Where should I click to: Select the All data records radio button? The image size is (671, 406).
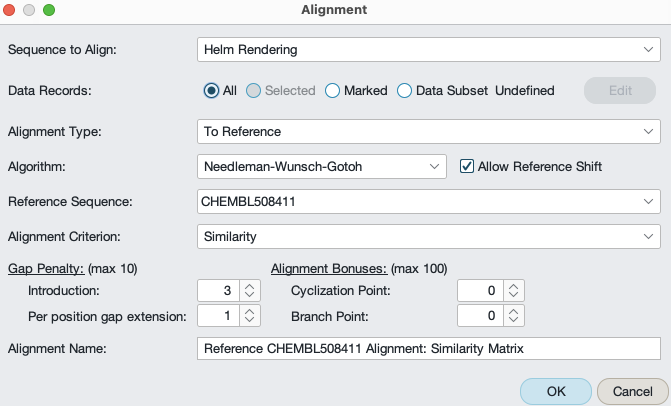pos(211,91)
